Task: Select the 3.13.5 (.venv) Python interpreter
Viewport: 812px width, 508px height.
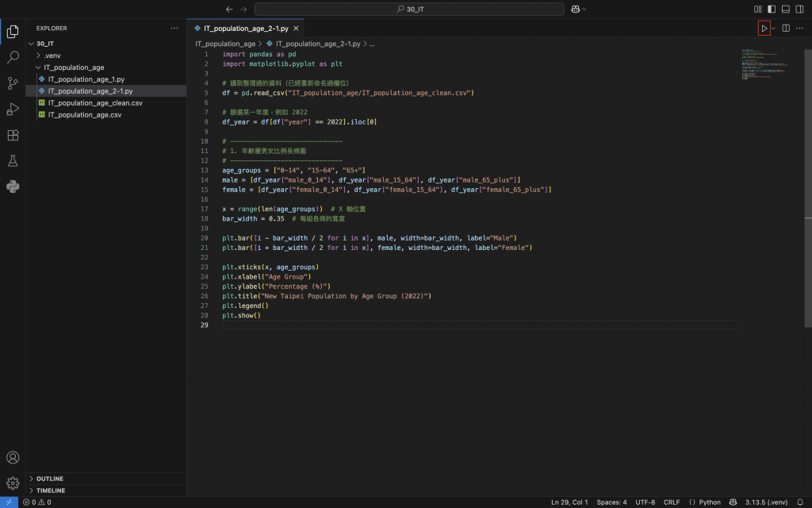Action: pyautogui.click(x=766, y=502)
